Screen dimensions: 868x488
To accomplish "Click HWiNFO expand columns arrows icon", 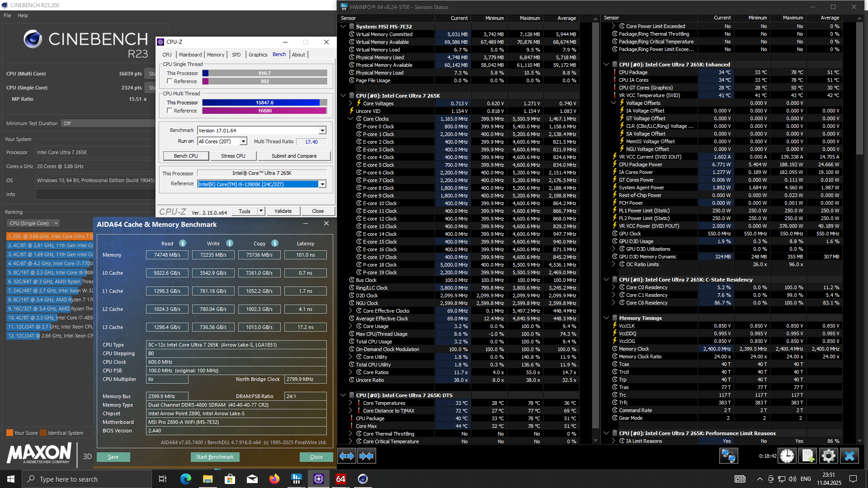I will [347, 456].
